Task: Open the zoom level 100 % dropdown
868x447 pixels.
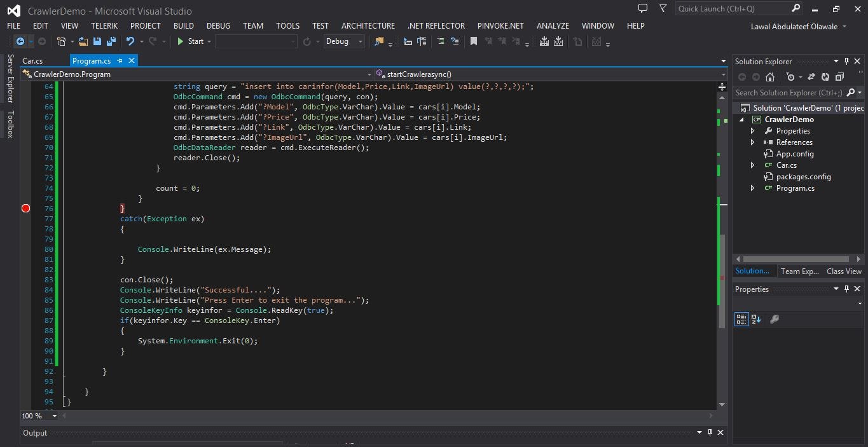Action: tap(54, 416)
